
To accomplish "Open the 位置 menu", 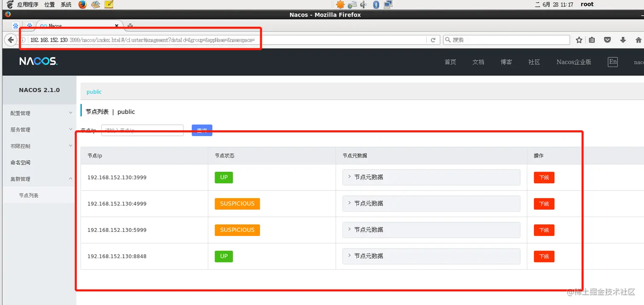I will click(49, 5).
